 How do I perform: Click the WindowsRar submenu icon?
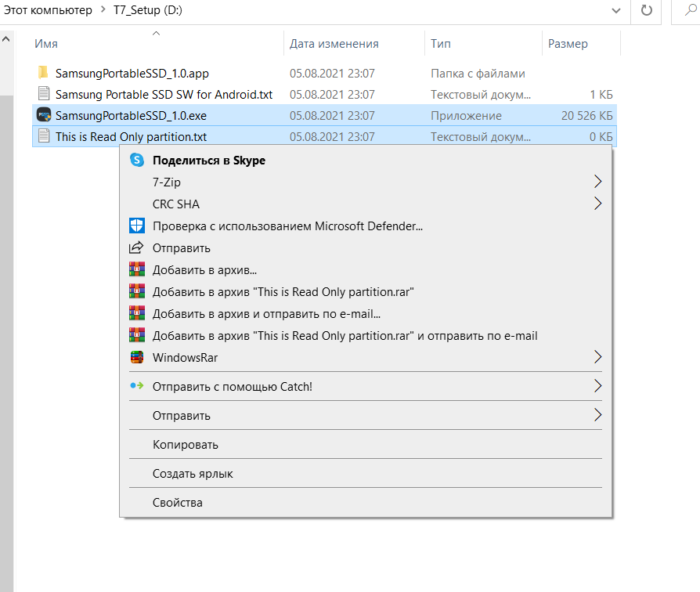(137, 358)
